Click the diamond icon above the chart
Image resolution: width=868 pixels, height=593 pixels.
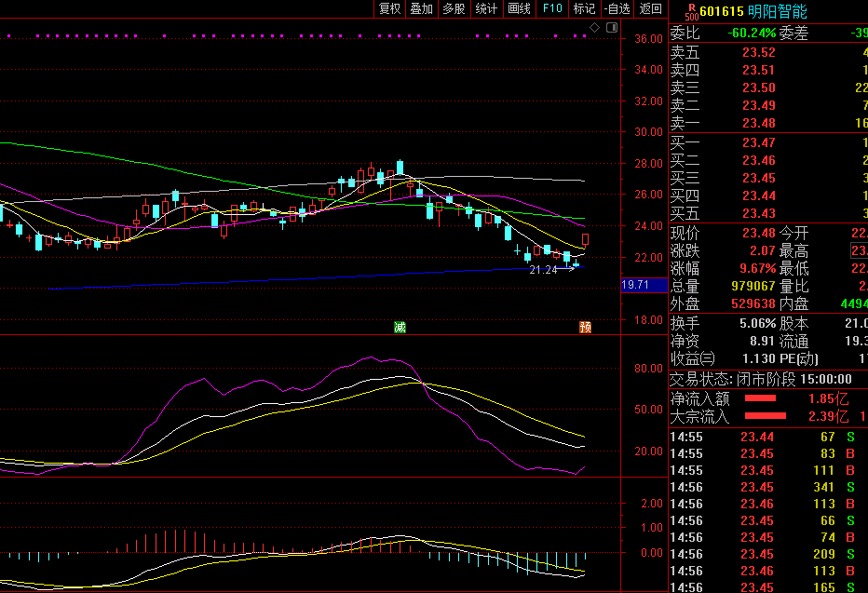pos(595,29)
